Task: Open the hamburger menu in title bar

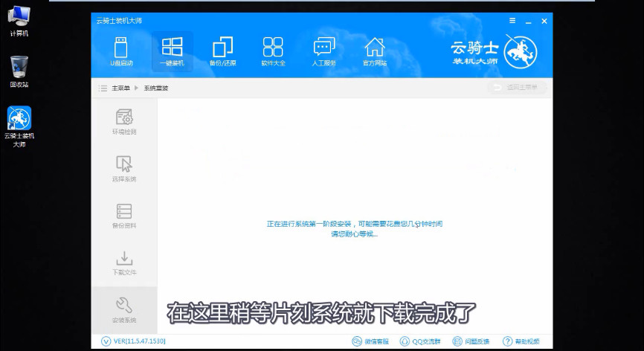Action: tap(512, 21)
